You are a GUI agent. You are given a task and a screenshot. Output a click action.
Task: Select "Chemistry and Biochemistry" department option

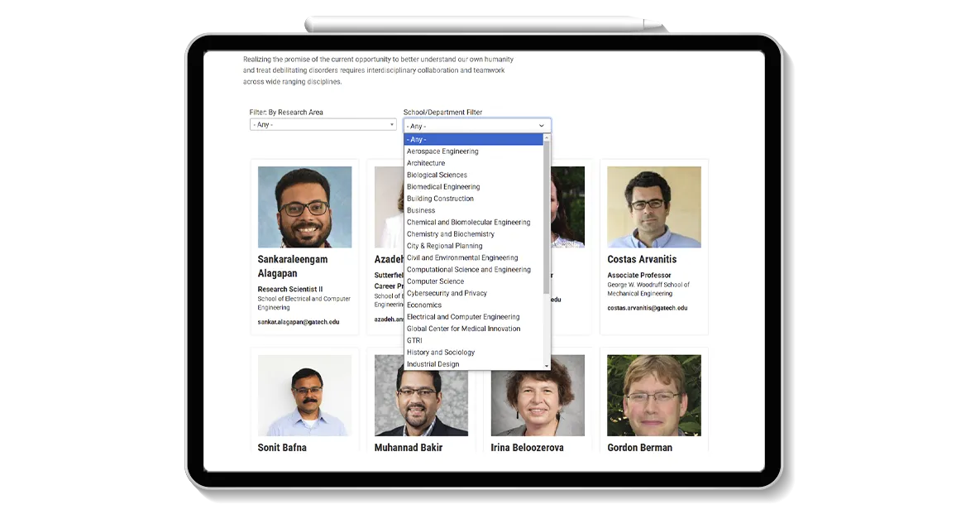[451, 233]
